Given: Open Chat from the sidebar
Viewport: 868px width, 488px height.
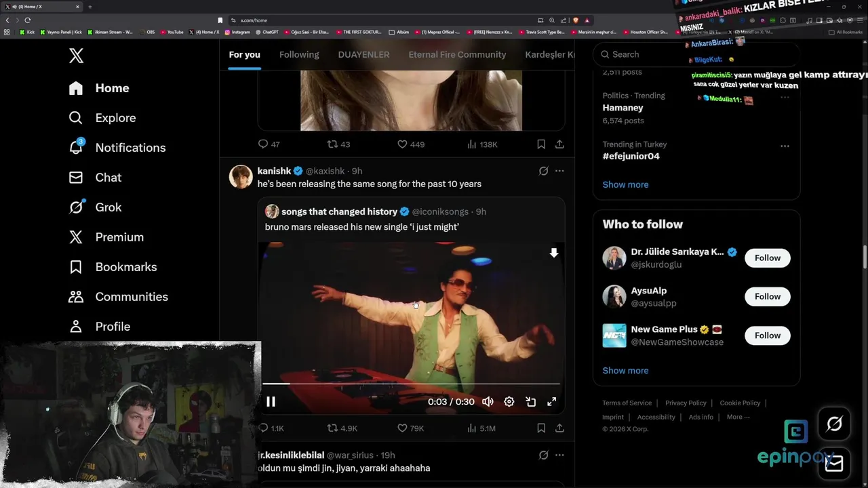Looking at the screenshot, I should point(95,178).
